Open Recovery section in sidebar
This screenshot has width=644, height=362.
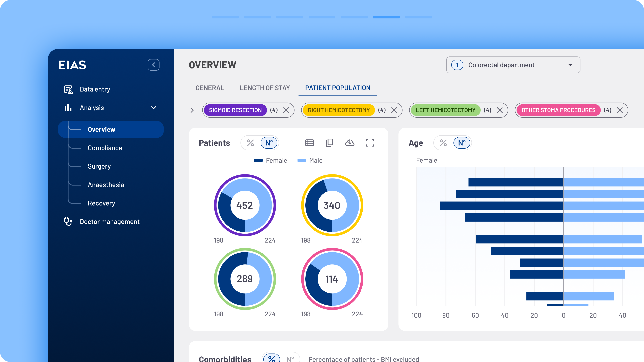(101, 203)
